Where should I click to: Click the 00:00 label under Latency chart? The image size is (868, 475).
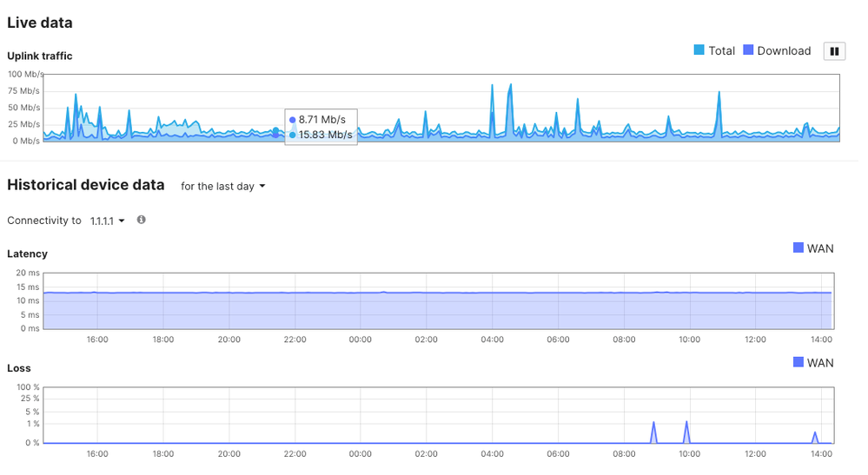[x=361, y=340]
